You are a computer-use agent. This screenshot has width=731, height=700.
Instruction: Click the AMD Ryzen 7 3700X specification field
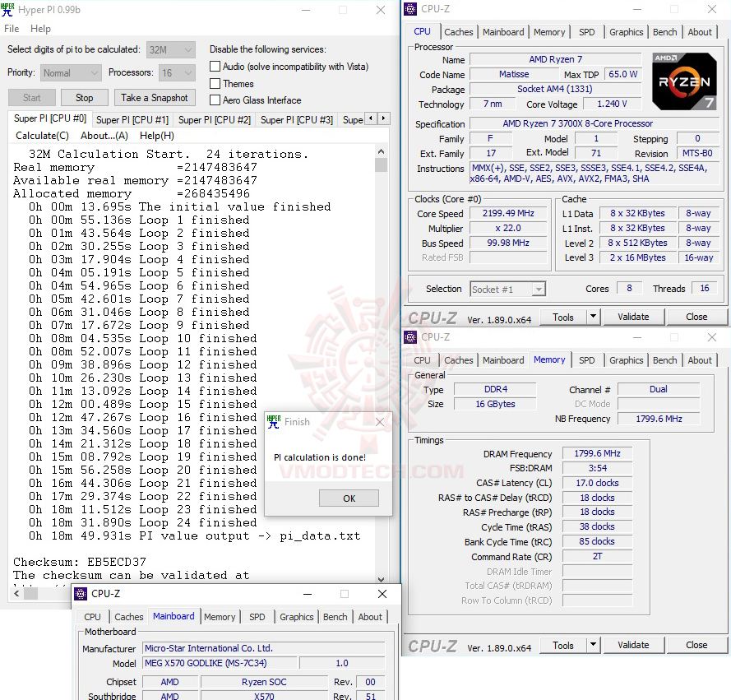click(x=594, y=123)
